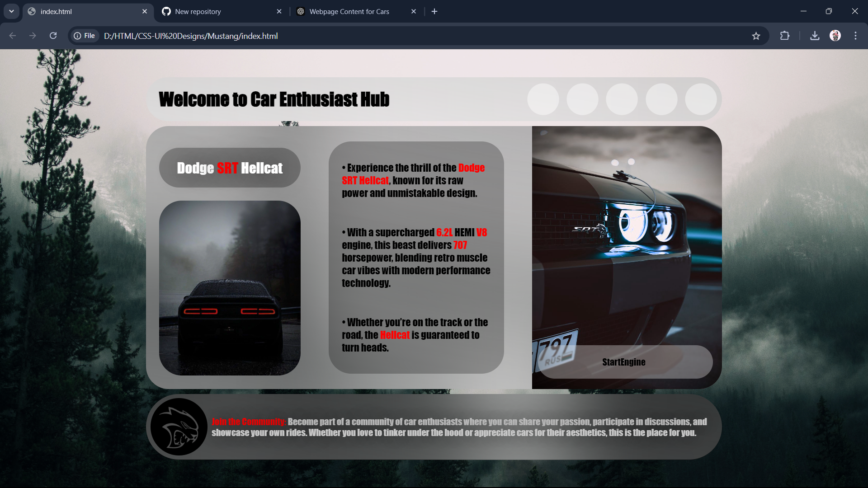Open Chrome three-dot menu
Screen dimensions: 868x488
click(x=855, y=36)
